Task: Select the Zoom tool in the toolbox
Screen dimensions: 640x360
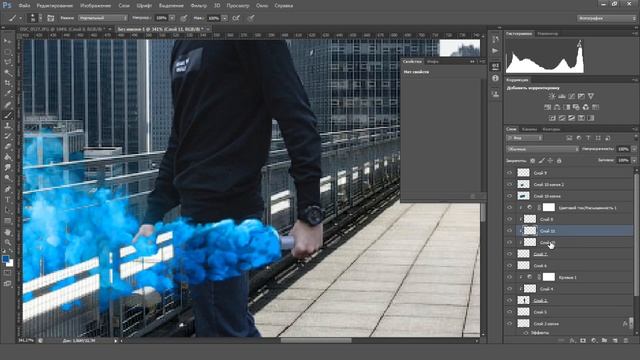Action: [8, 242]
